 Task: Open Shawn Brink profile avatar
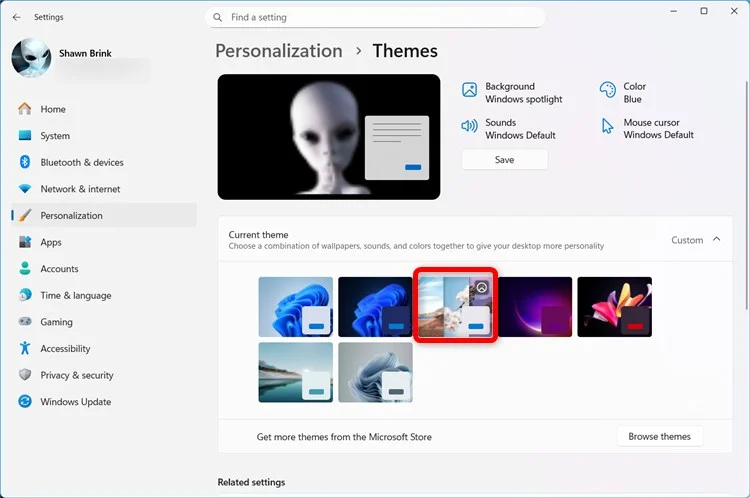(x=32, y=58)
